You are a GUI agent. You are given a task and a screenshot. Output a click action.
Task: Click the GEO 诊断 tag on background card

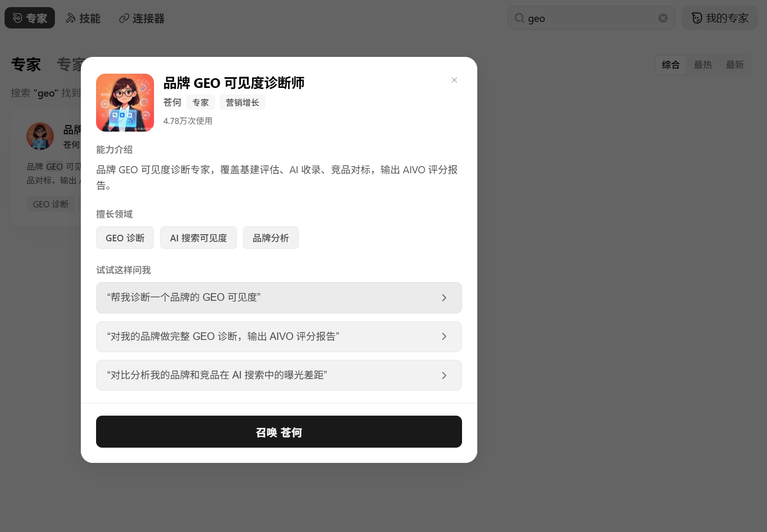coord(51,204)
